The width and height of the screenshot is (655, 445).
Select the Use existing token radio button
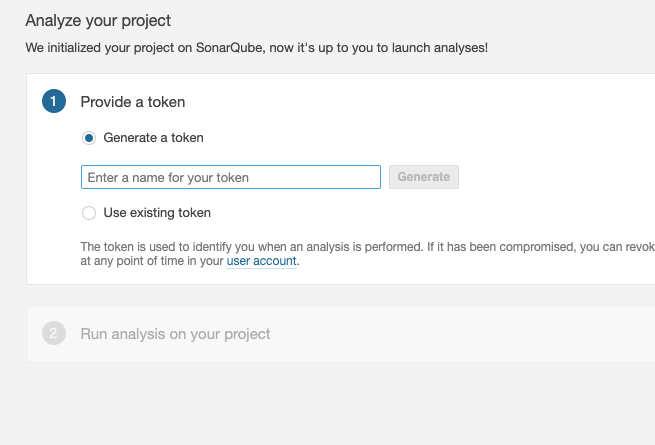tap(89, 213)
